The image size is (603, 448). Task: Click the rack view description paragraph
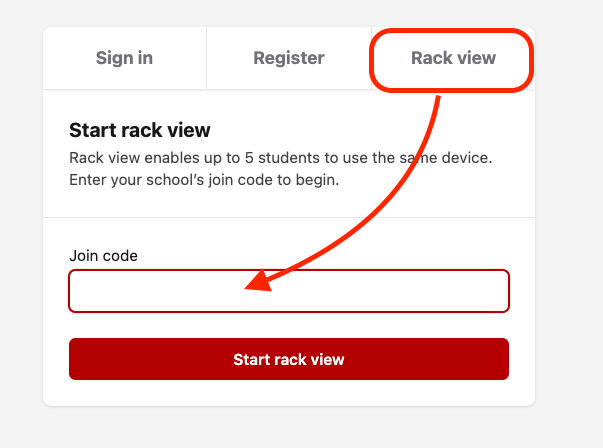tap(281, 169)
